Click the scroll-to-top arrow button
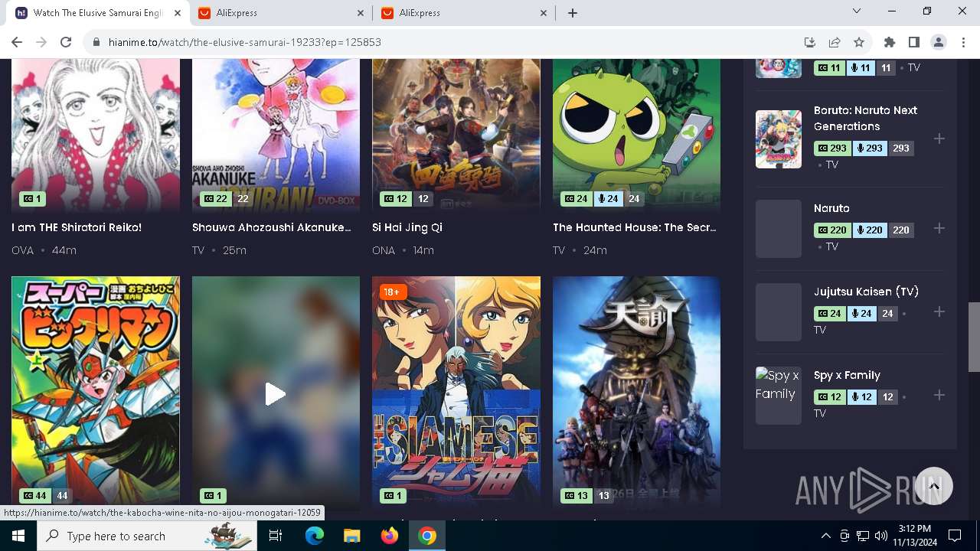980x551 pixels. click(x=933, y=486)
